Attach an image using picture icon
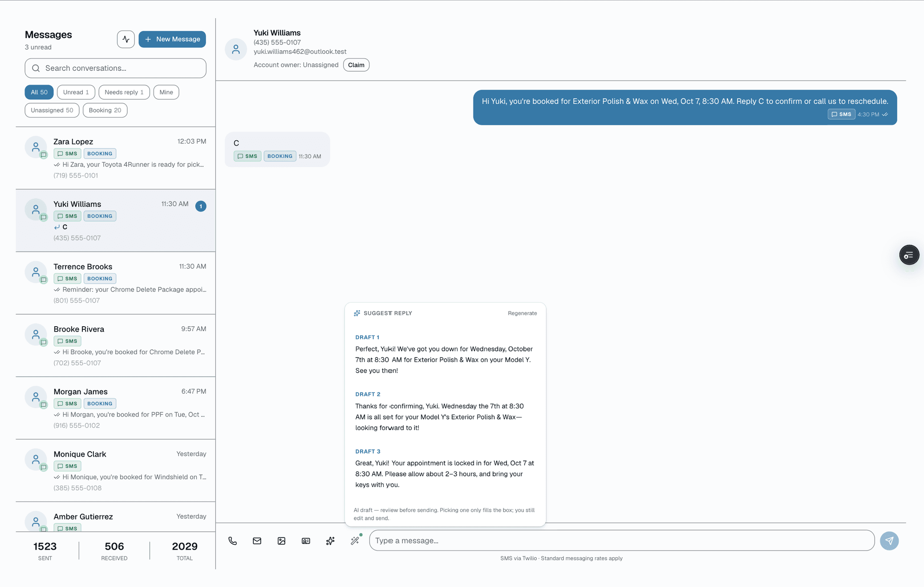This screenshot has width=924, height=587. click(281, 541)
